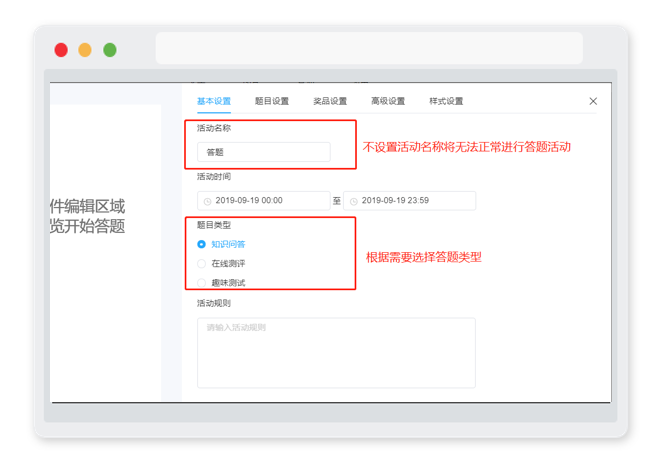The width and height of the screenshot is (660, 460).
Task: Open the start time field 2019-09-19 00:00
Action: [264, 201]
